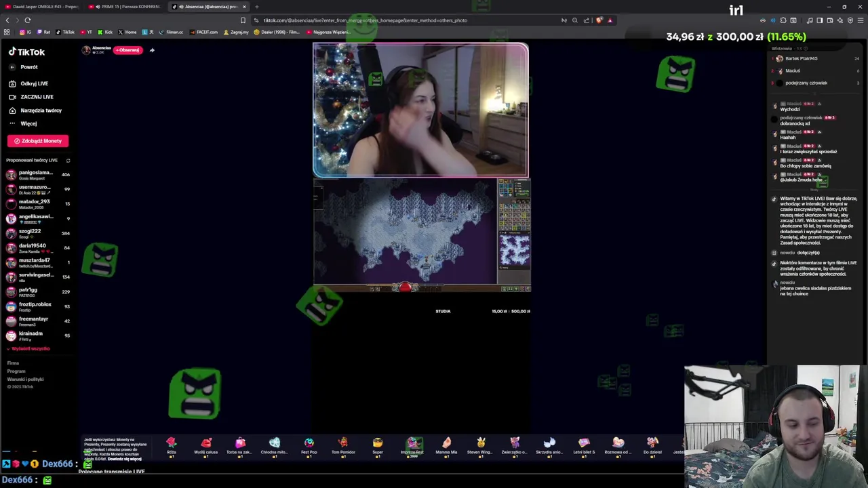This screenshot has width=868, height=488.
Task: Send the Skrzydła anioła gift
Action: (549, 447)
